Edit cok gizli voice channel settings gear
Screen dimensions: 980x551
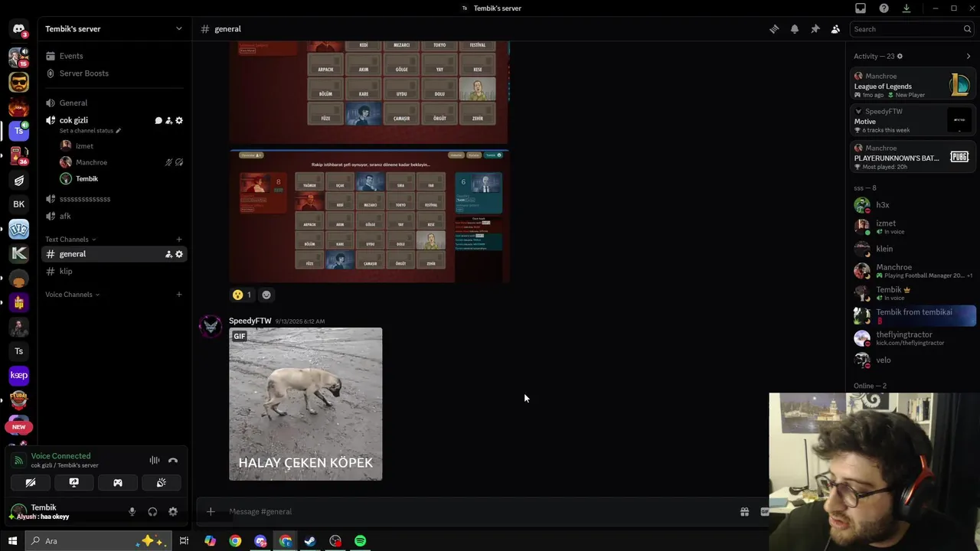pyautogui.click(x=179, y=121)
